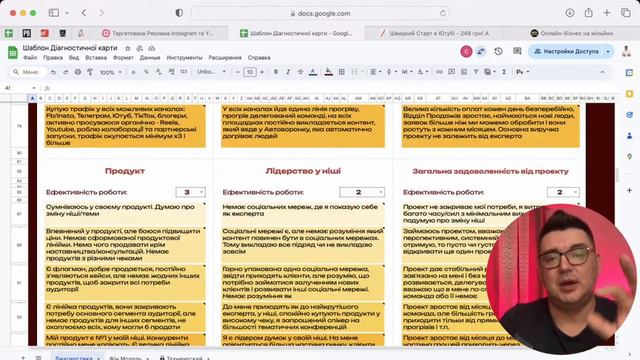Click the docs.google.com address bar
The height and width of the screenshot is (360, 640).
[320, 13]
